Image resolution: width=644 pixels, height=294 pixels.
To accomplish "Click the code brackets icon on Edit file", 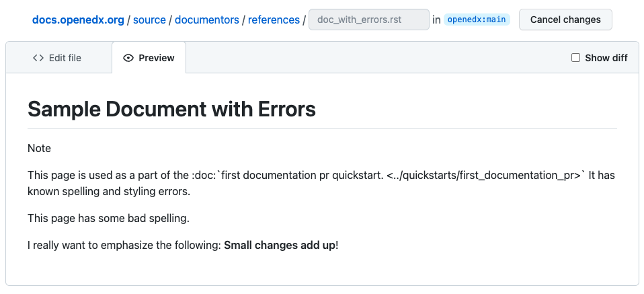I will 38,58.
